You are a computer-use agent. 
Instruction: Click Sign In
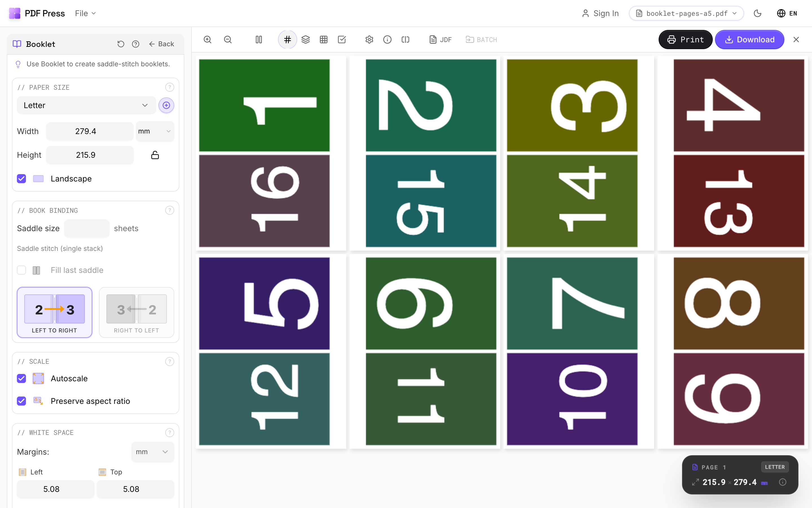[600, 14]
